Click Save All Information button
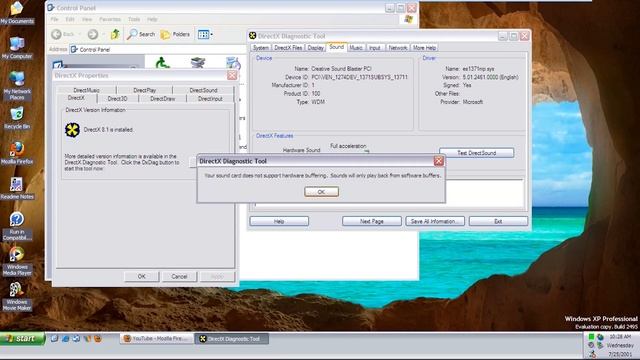The image size is (640, 360). pos(435,221)
